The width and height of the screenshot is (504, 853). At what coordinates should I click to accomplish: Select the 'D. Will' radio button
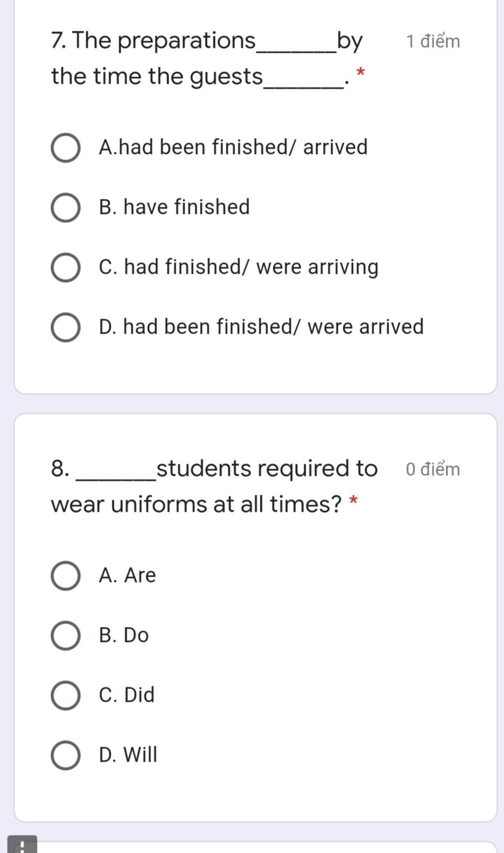(x=65, y=755)
